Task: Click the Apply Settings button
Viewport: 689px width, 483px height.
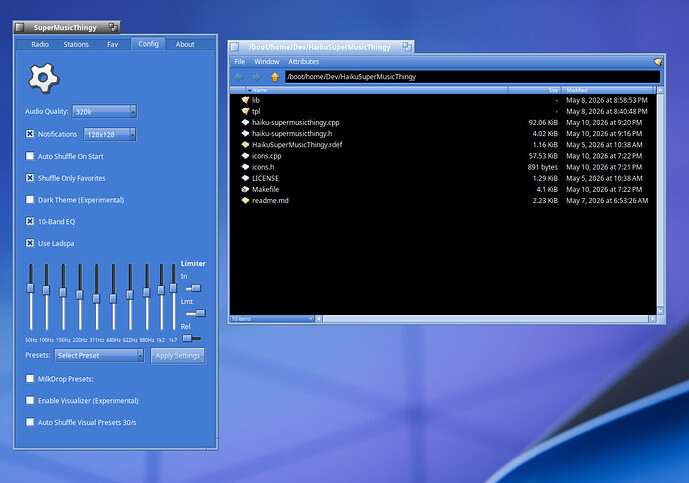Action: pos(178,356)
